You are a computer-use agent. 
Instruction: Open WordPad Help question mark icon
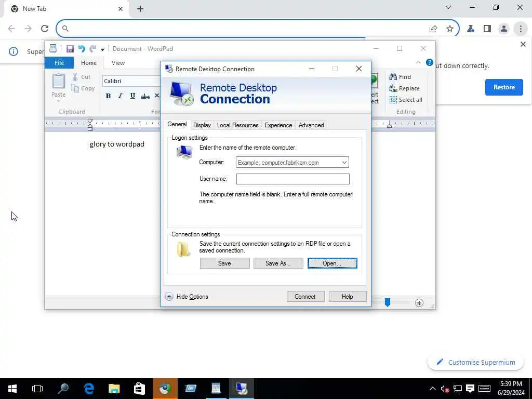click(430, 62)
